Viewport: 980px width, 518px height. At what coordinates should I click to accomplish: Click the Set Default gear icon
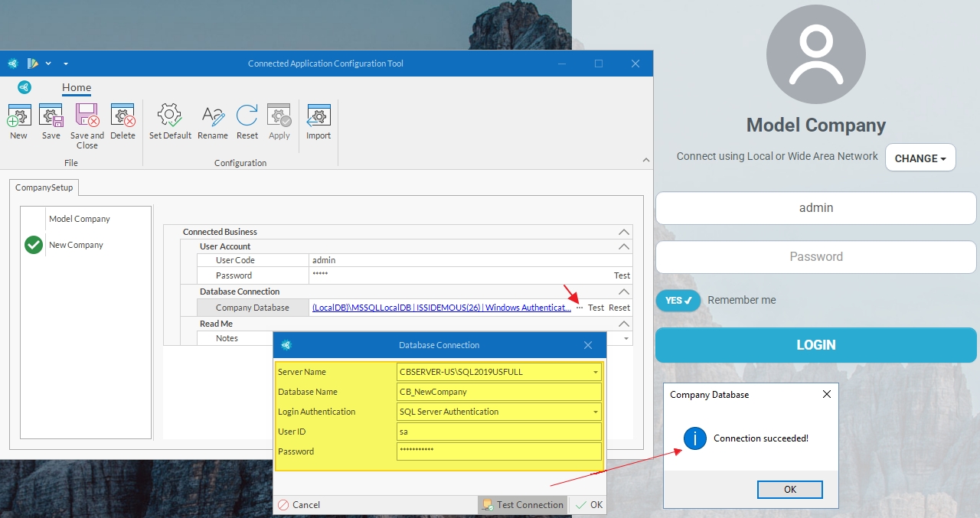[169, 116]
